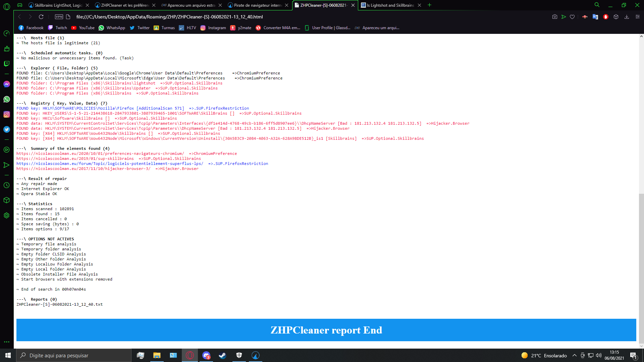Image resolution: width=644 pixels, height=362 pixels.
Task: Open Easy Setup sliders icon
Action: point(638,17)
